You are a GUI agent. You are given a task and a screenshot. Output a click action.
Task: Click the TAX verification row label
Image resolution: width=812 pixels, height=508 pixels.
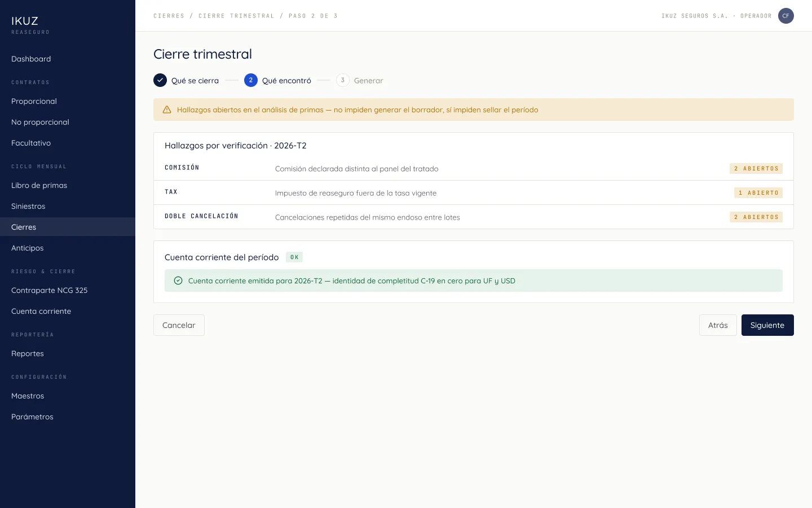point(171,192)
